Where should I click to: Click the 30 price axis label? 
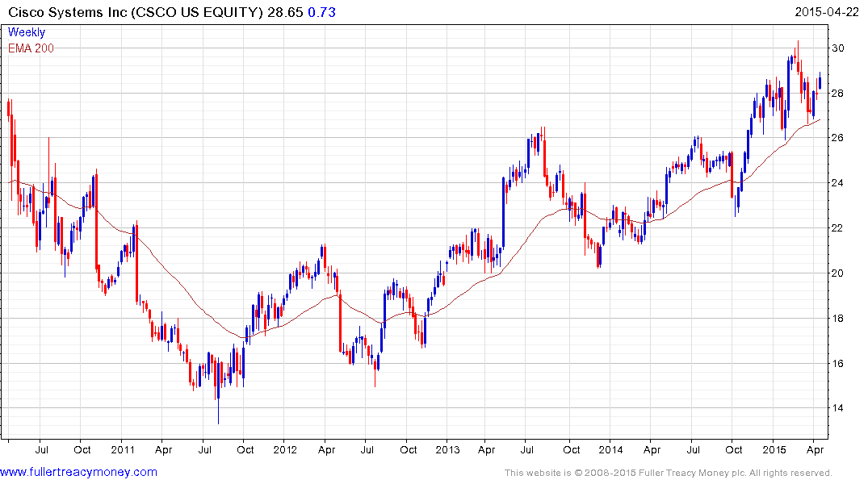tap(837, 48)
